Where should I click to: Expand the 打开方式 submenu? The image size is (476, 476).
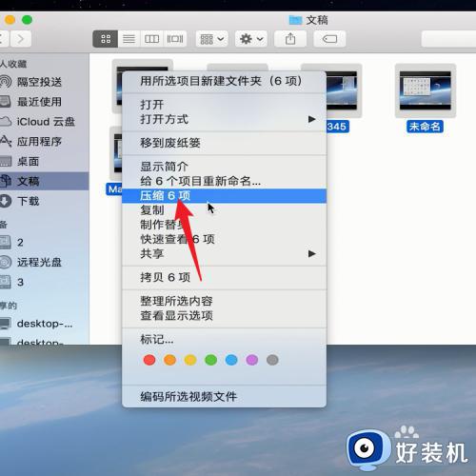tap(224, 119)
